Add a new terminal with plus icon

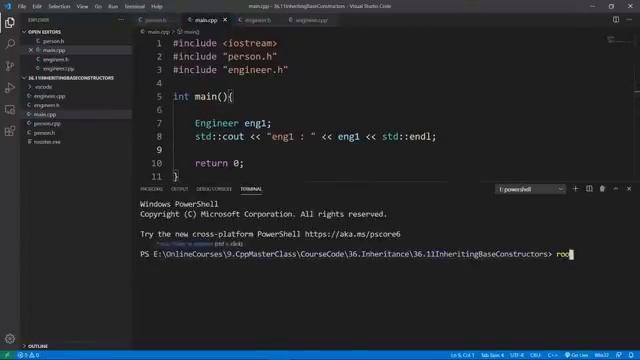click(x=576, y=189)
